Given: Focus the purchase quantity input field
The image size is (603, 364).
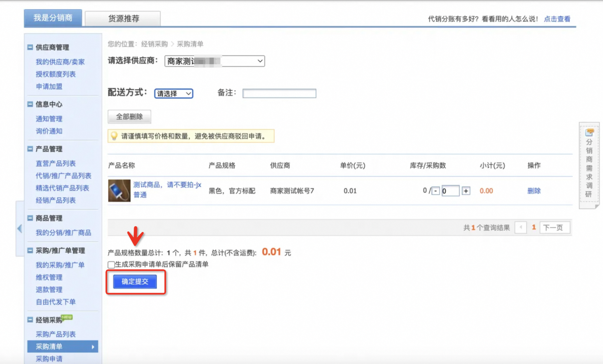Looking at the screenshot, I should 451,191.
